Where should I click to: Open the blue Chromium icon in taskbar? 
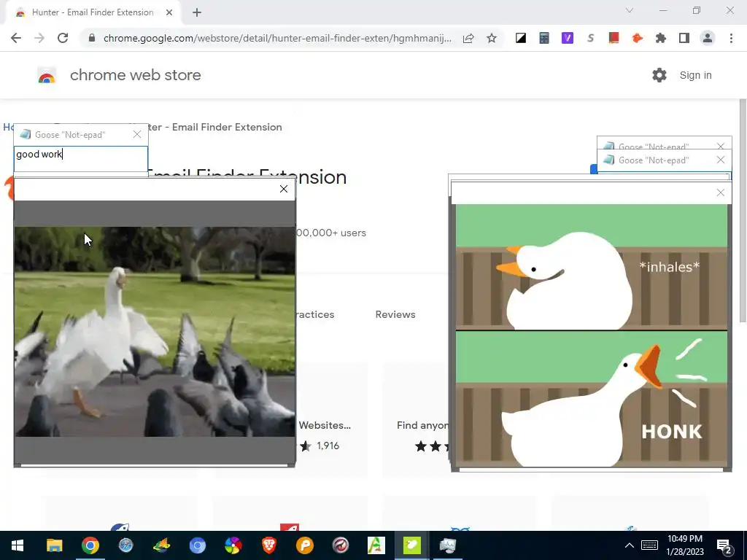[x=197, y=545]
